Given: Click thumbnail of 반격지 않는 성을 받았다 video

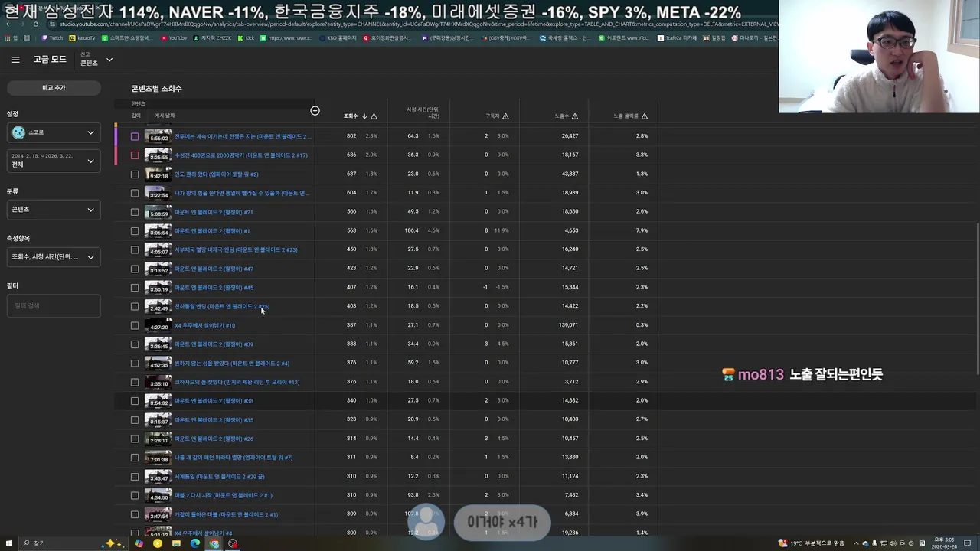Looking at the screenshot, I should click(158, 364).
